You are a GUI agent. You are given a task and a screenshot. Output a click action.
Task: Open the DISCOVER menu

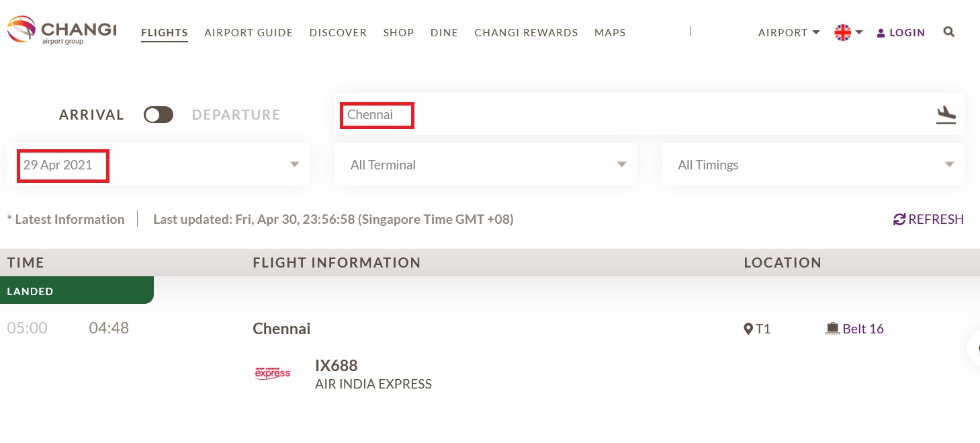point(338,32)
